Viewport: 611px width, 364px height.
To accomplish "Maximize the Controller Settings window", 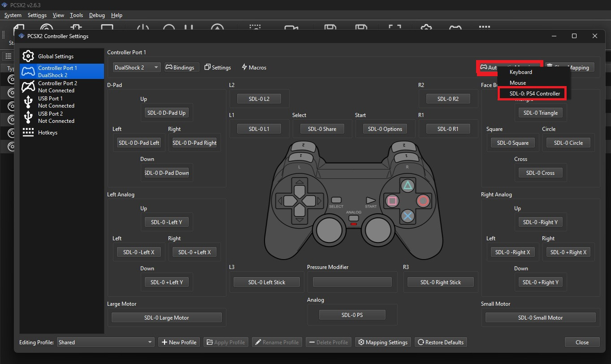I will tap(574, 36).
